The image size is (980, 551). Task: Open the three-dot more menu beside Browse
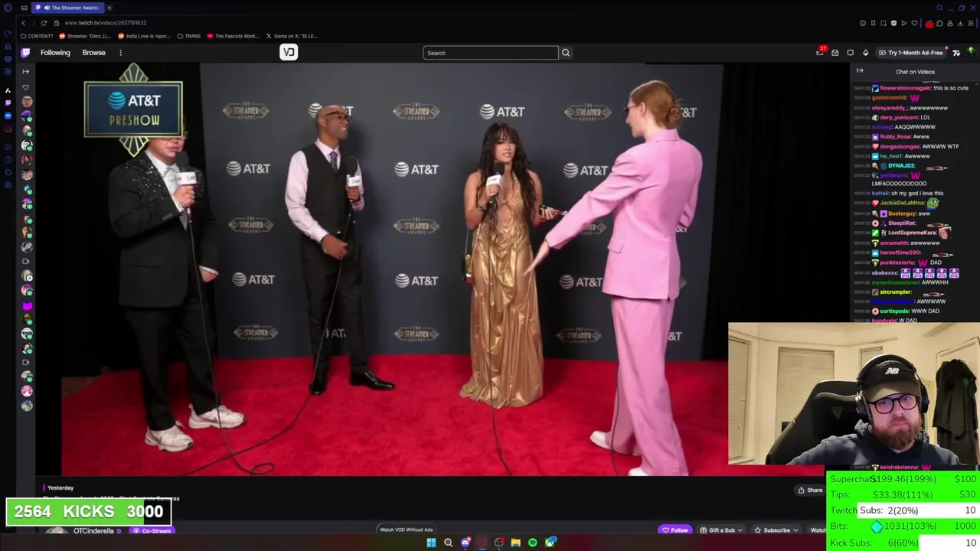click(x=120, y=53)
